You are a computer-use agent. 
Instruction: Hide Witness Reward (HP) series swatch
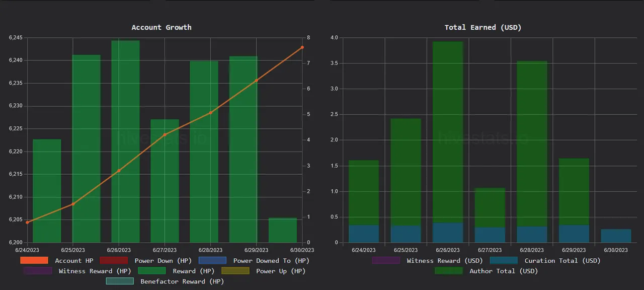(x=38, y=271)
